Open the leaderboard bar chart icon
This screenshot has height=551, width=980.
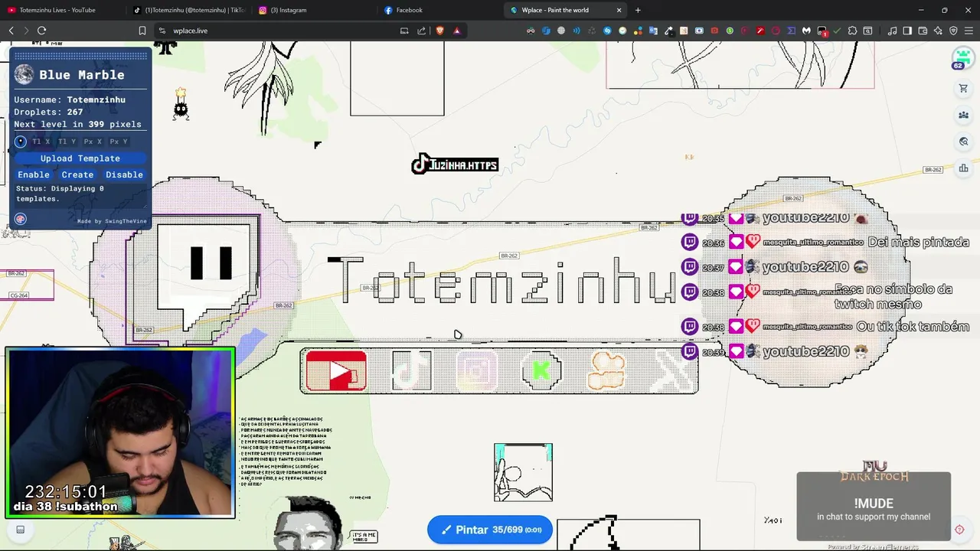(963, 168)
